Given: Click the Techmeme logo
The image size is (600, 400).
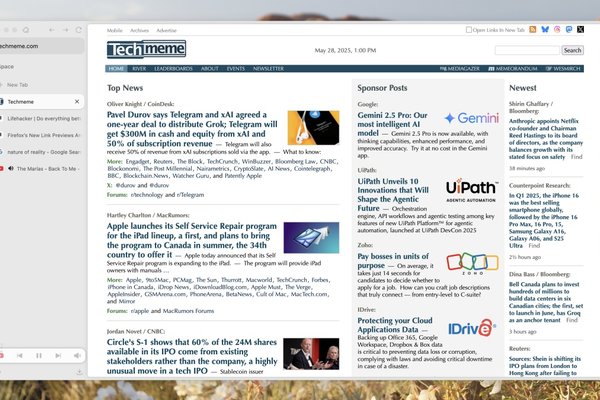Looking at the screenshot, I should tap(146, 49).
